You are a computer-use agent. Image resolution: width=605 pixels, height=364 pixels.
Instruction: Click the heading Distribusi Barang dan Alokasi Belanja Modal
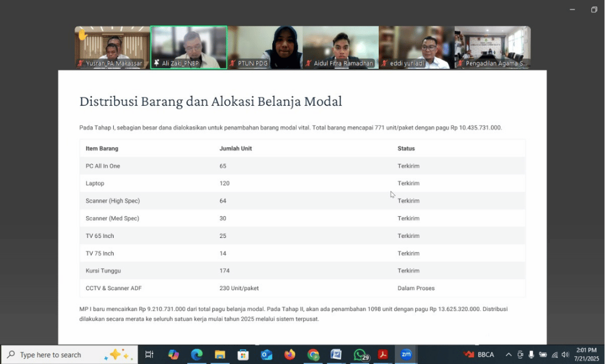211,101
